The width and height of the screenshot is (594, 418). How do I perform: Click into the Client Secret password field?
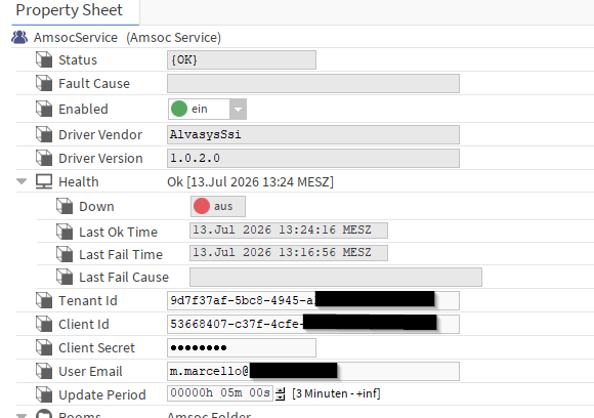pyautogui.click(x=241, y=348)
